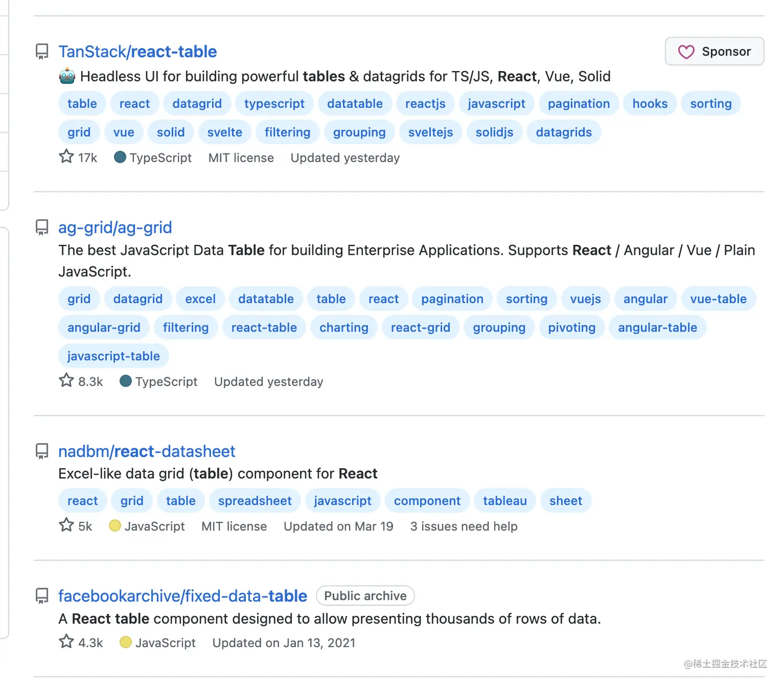Image resolution: width=784 pixels, height=686 pixels.
Task: Open facebookarchive/fixed-data-table repository link
Action: pyautogui.click(x=183, y=596)
